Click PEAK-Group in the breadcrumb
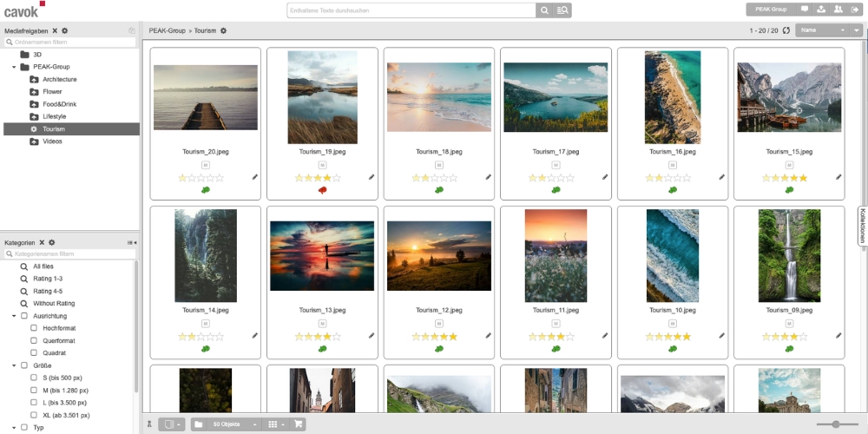This screenshot has width=868, height=434. point(168,30)
